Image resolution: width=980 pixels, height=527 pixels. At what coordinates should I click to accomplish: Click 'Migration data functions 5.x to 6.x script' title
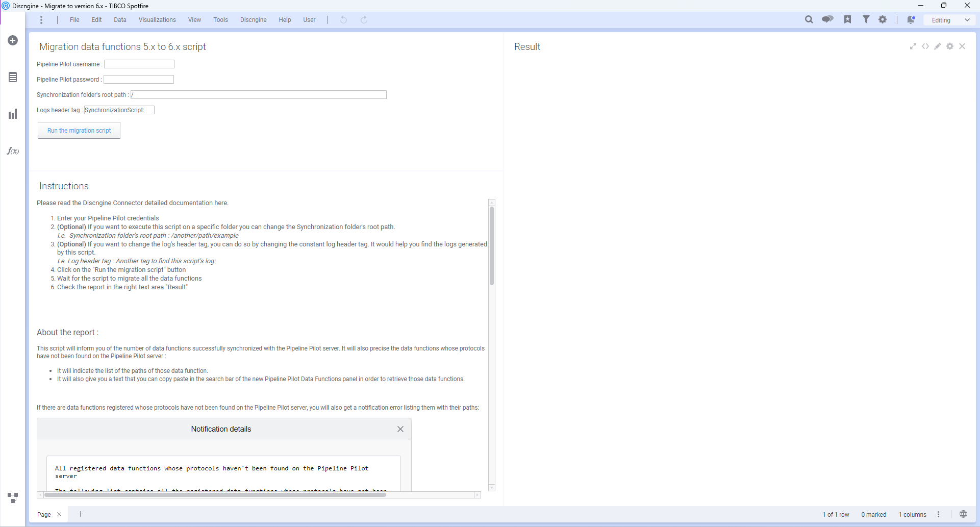coord(122,47)
